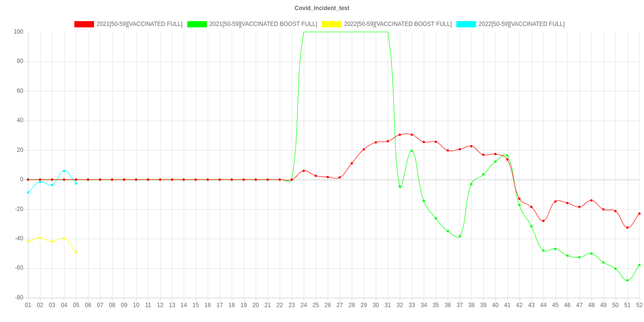Select the red data point at week 44
The height and width of the screenshot is (322, 644).
pos(543,221)
